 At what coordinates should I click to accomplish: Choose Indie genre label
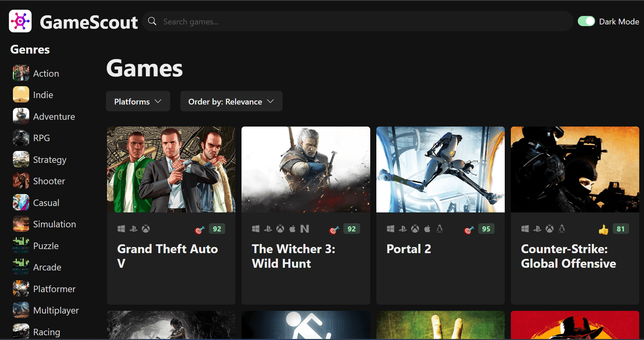[x=43, y=95]
